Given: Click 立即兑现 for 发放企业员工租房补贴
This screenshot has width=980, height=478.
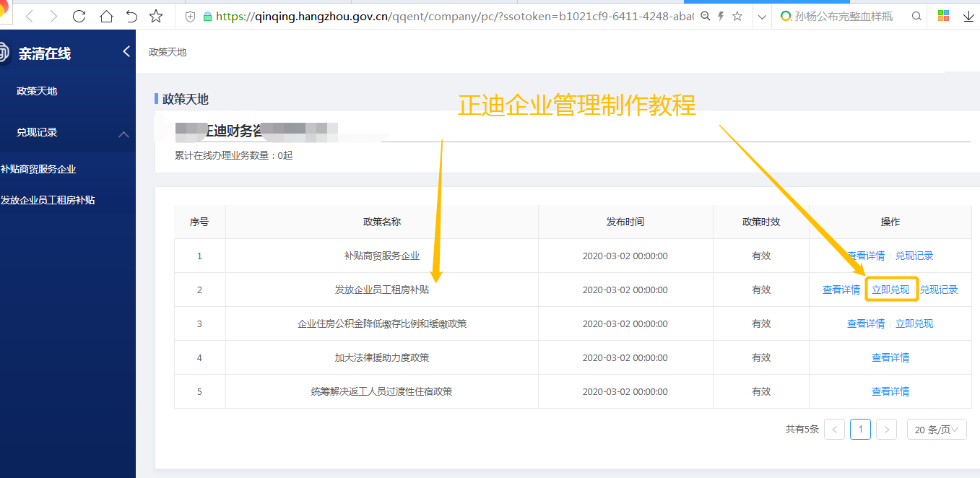Looking at the screenshot, I should 890,290.
